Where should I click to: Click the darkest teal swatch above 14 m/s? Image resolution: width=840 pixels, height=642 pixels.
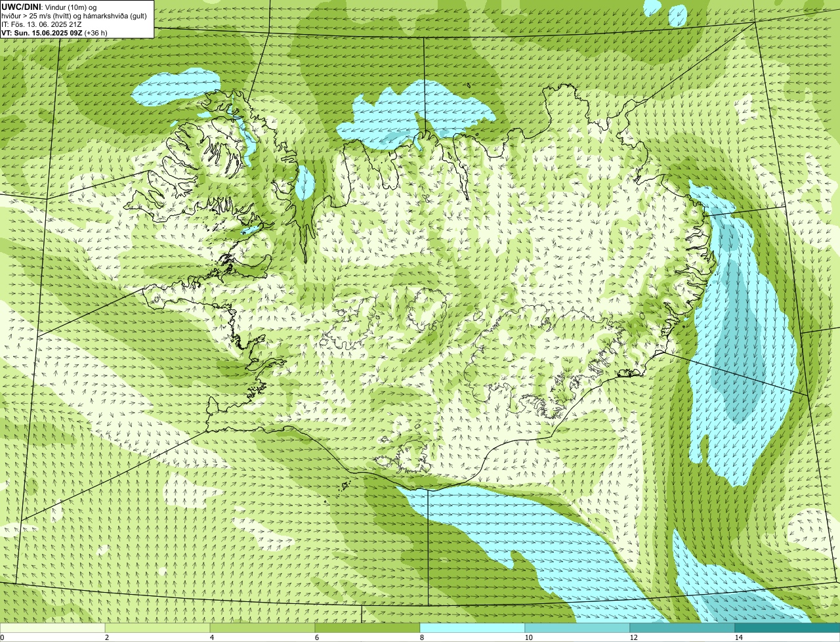787,628
